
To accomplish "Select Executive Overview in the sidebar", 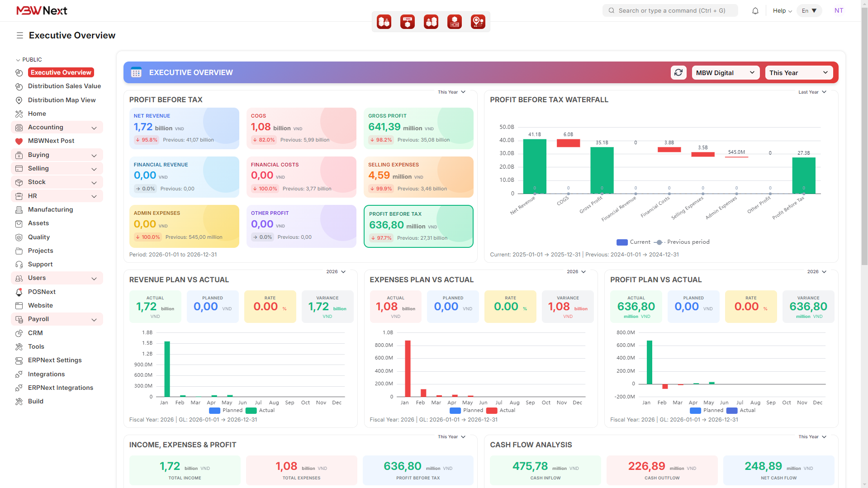I will tap(61, 72).
